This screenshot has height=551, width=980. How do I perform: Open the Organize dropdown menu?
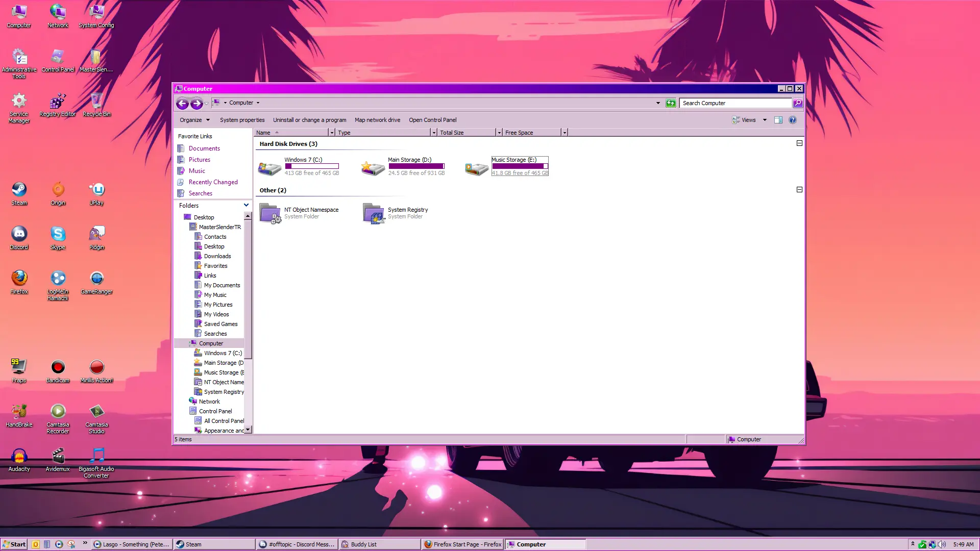coord(194,120)
